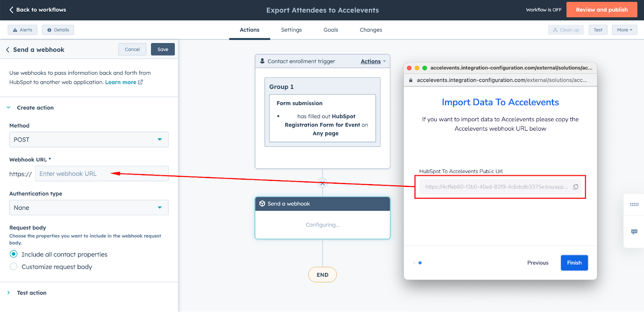
Task: Click the contact icon on enrollment trigger
Action: coord(262,61)
